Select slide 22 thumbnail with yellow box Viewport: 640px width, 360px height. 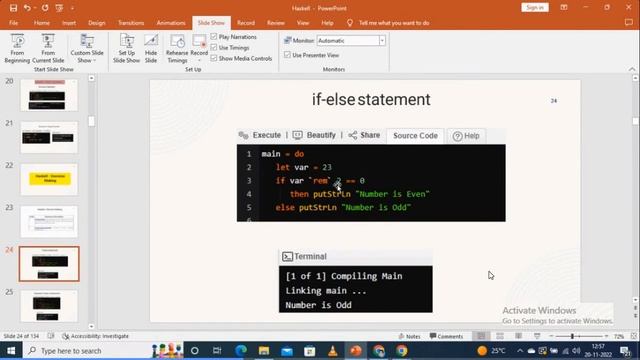[49, 180]
